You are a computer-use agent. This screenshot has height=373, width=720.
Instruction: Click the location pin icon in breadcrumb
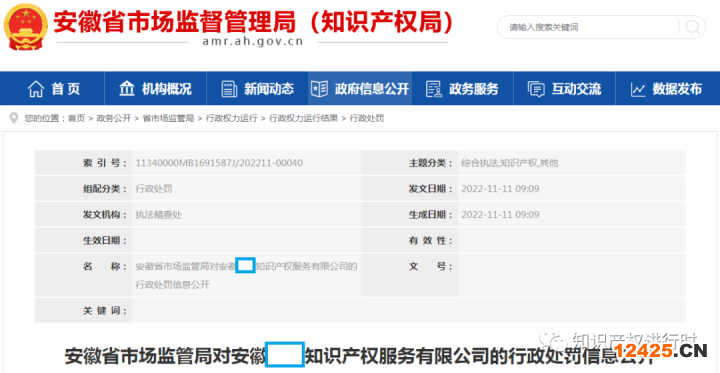[x=14, y=118]
